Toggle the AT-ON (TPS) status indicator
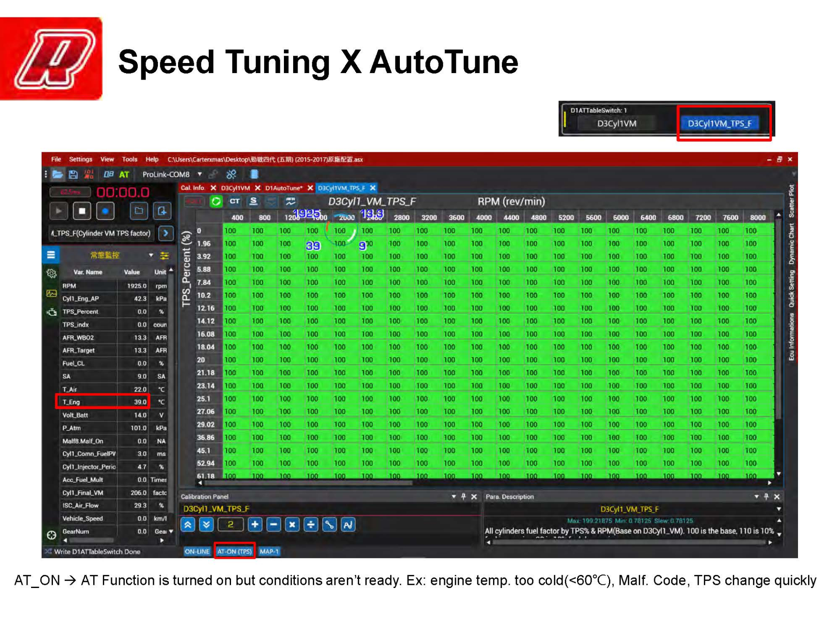This screenshot has height=630, width=840. pos(234,552)
